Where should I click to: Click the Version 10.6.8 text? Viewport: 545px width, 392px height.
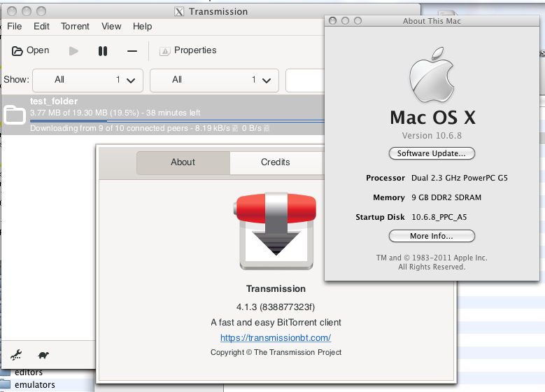(432, 136)
